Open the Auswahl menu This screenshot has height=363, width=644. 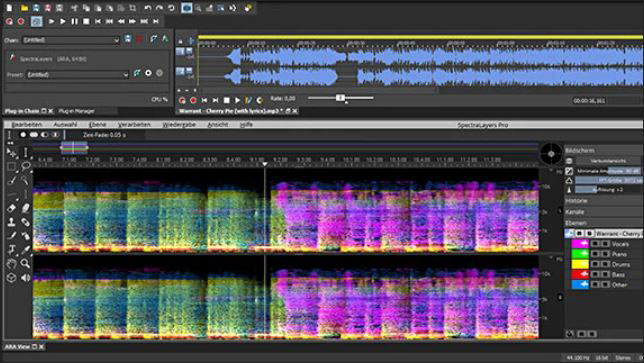coord(65,124)
